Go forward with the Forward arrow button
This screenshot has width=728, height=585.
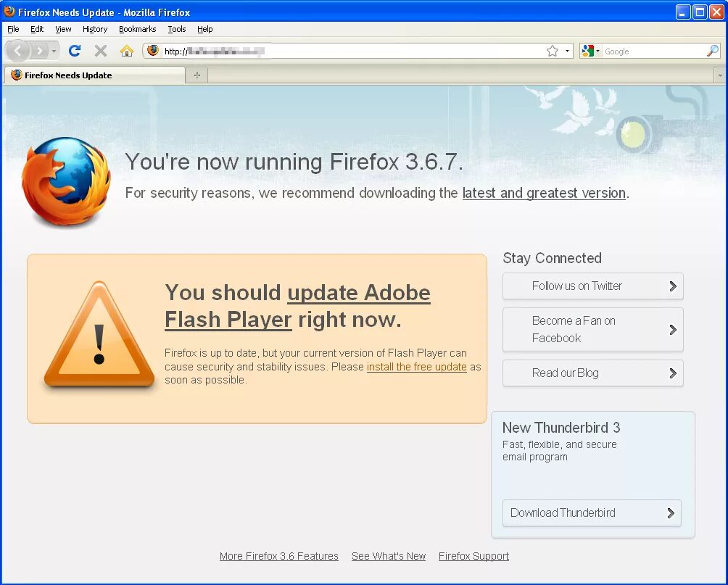coord(39,51)
